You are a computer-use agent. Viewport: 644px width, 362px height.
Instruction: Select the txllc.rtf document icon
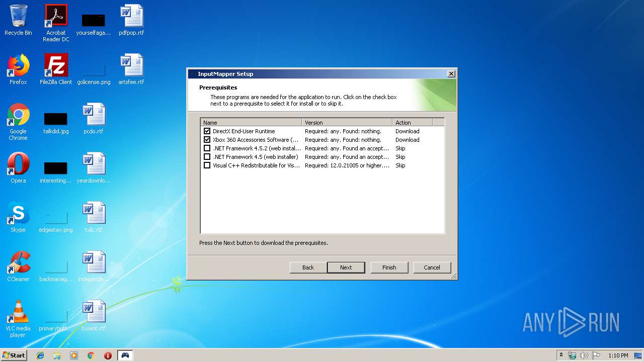[94, 217]
